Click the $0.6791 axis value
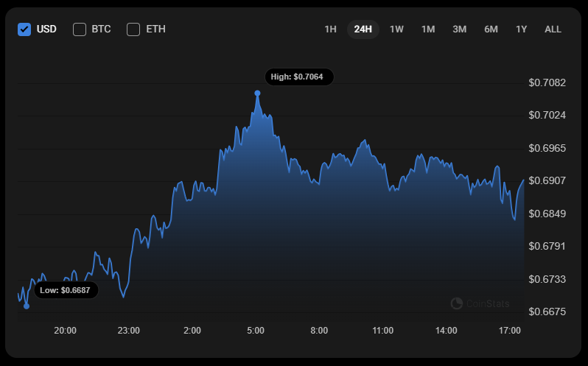The height and width of the screenshot is (366, 588). pyautogui.click(x=547, y=246)
